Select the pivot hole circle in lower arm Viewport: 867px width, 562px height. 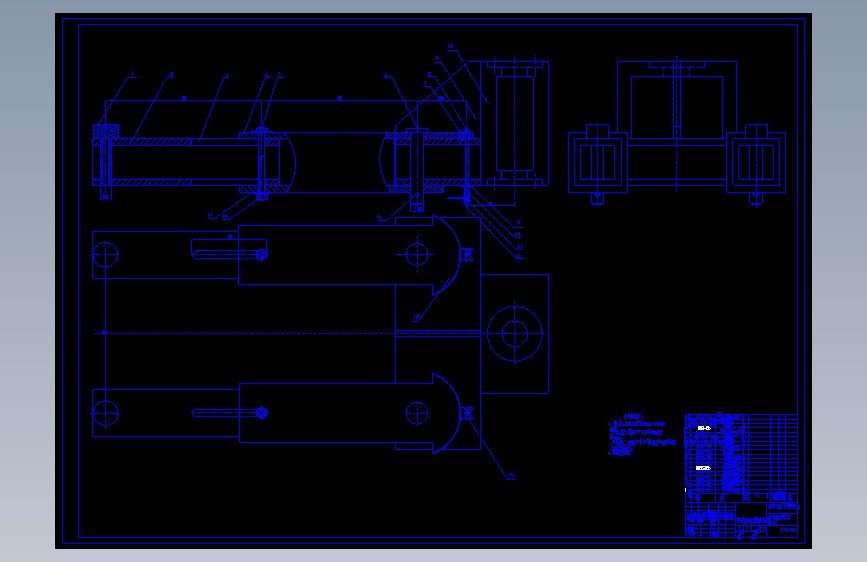point(417,413)
